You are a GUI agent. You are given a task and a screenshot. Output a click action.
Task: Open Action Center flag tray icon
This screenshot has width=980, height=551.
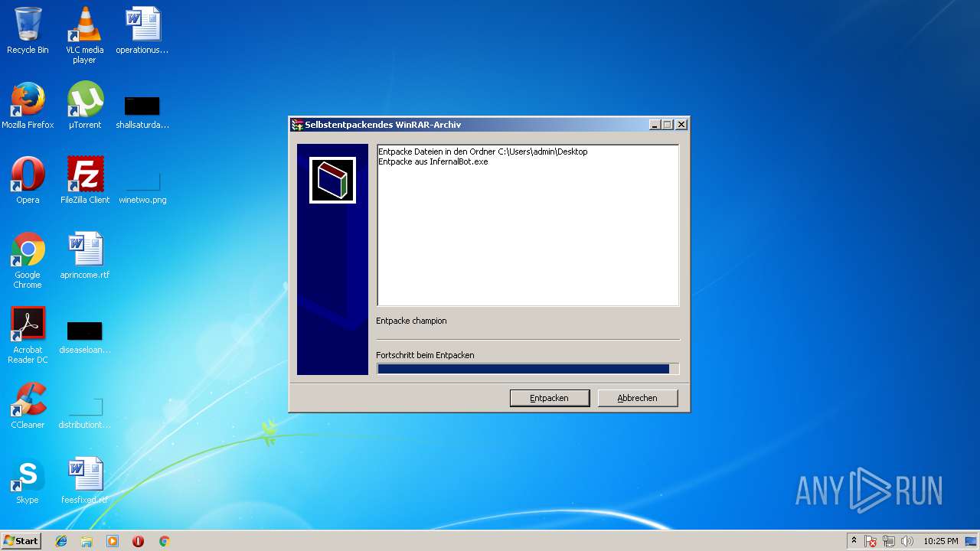pos(871,541)
